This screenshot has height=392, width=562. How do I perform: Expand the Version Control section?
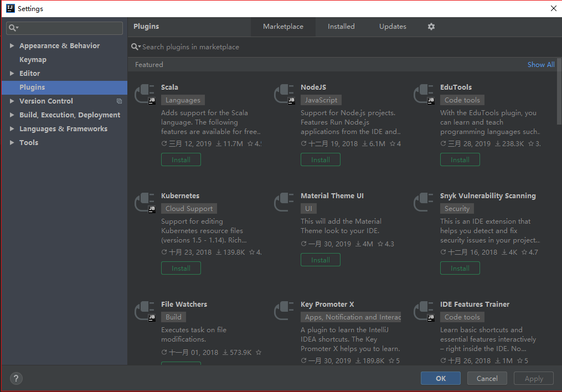(12, 101)
